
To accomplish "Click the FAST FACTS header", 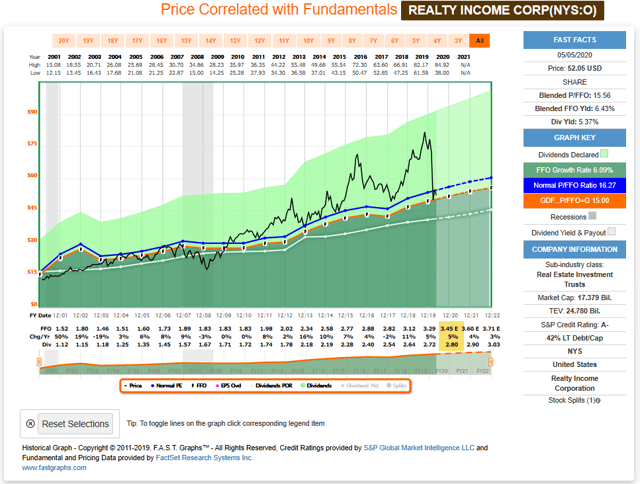I will tap(574, 40).
